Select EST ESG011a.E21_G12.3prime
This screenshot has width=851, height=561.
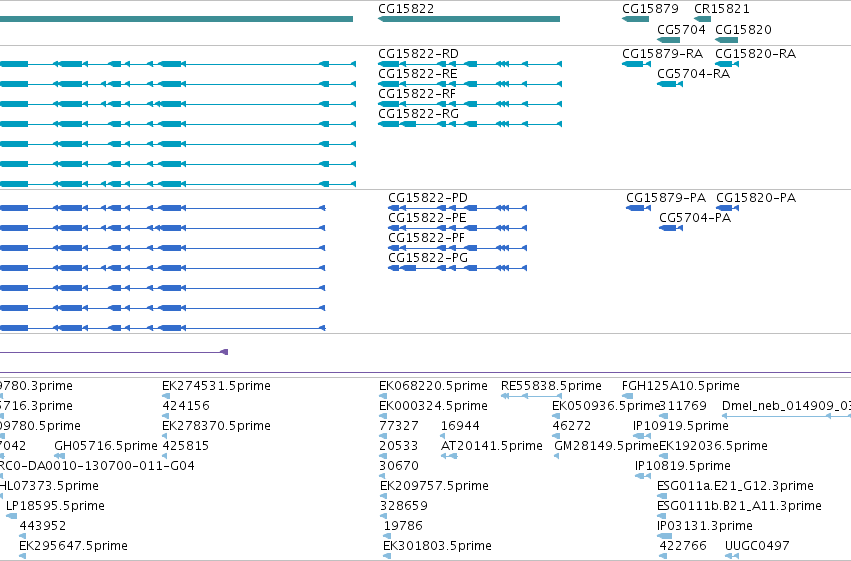tap(735, 486)
